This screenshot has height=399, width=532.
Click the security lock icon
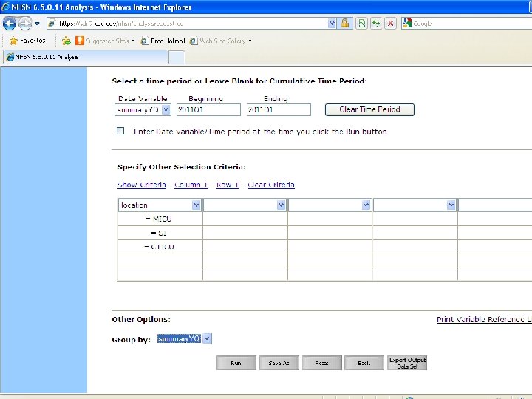pos(345,24)
